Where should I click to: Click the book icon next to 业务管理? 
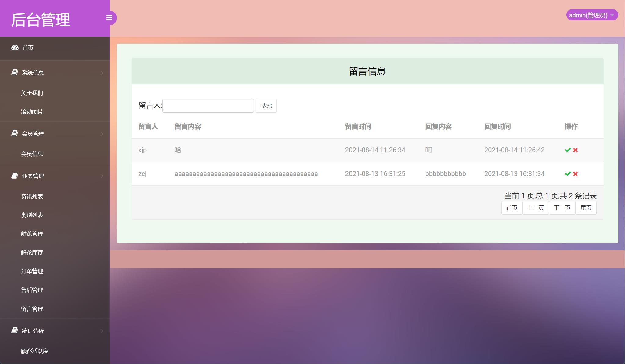[14, 176]
